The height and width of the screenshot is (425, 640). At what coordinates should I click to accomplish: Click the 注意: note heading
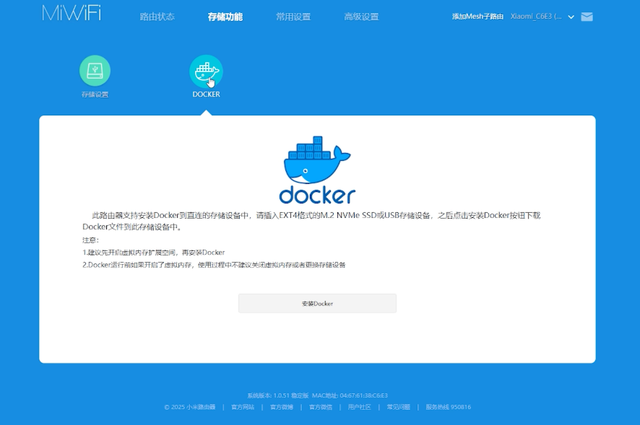click(x=91, y=240)
